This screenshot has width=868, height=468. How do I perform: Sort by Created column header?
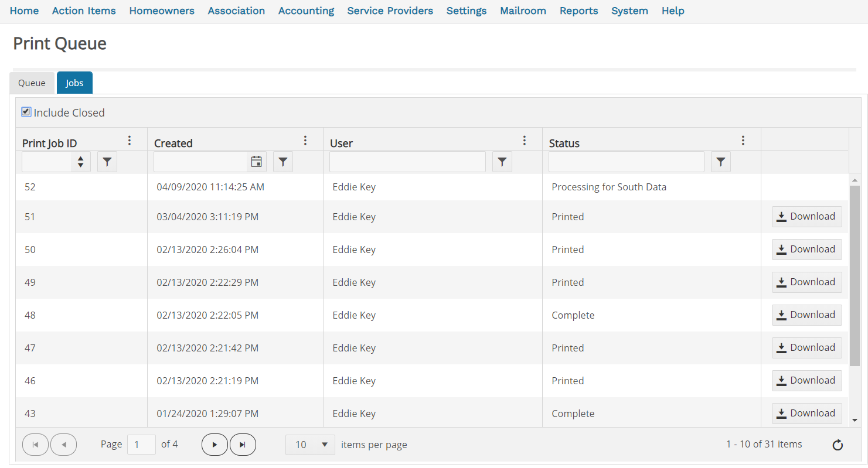click(x=173, y=143)
